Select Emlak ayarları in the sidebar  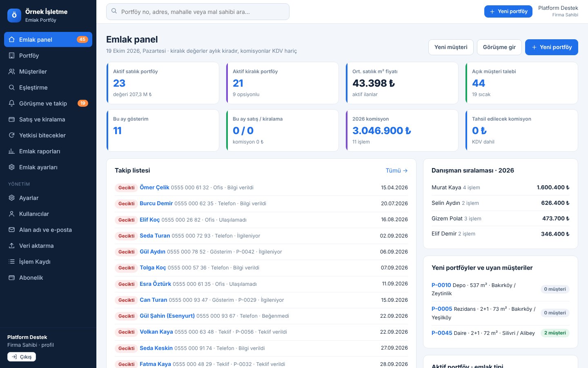click(x=48, y=167)
